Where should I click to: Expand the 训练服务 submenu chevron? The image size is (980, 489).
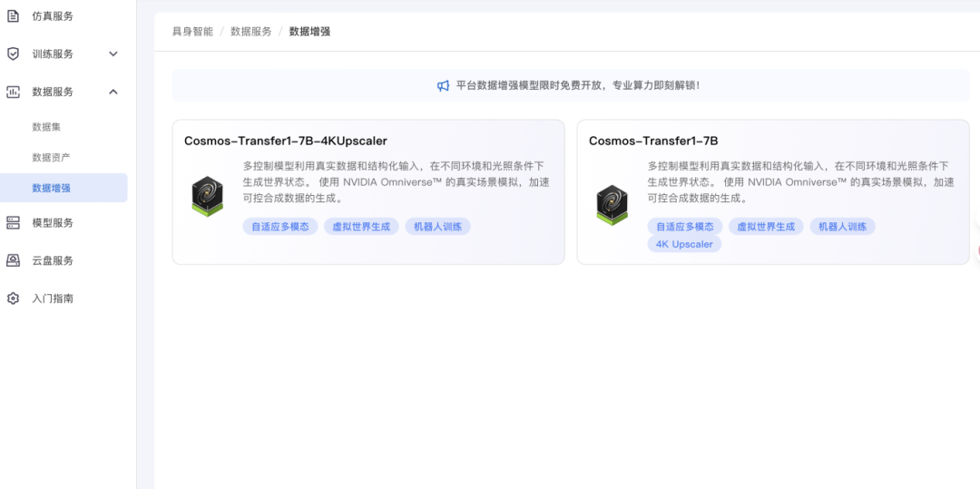tap(113, 54)
